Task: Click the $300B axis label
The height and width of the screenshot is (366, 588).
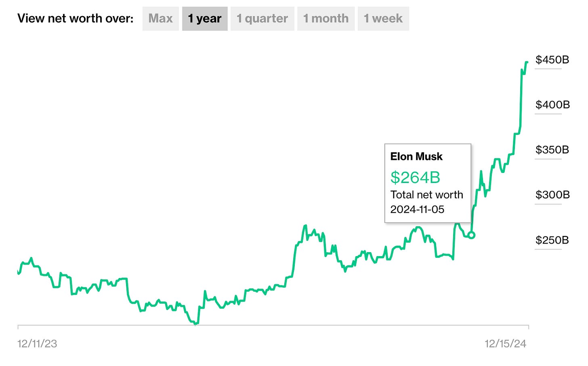Action: (552, 195)
